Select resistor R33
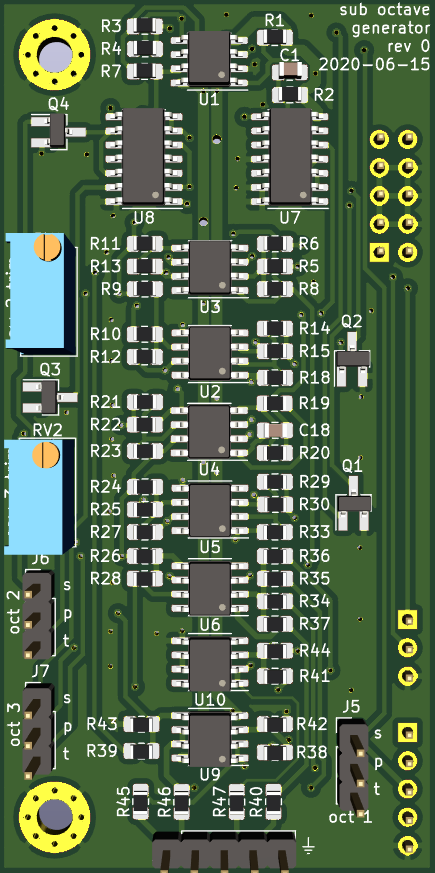 coord(275,532)
